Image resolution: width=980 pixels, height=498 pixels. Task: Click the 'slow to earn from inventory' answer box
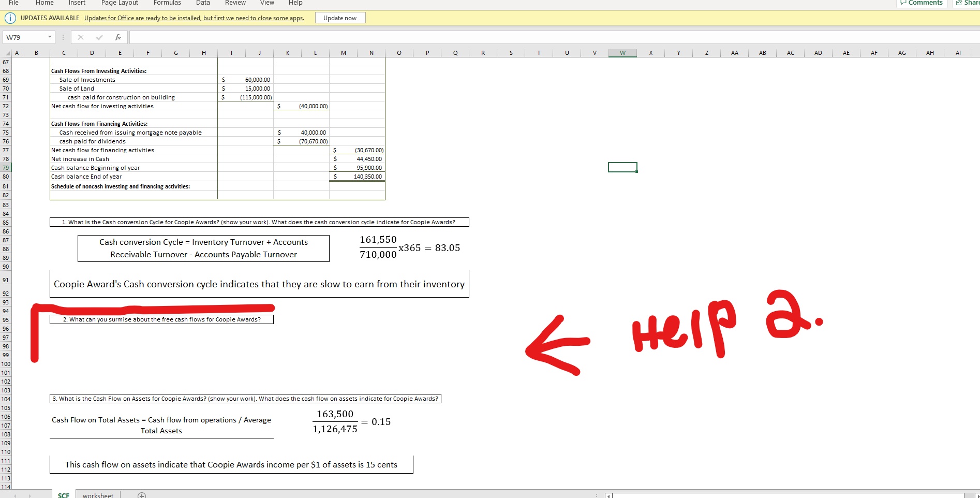pos(259,284)
